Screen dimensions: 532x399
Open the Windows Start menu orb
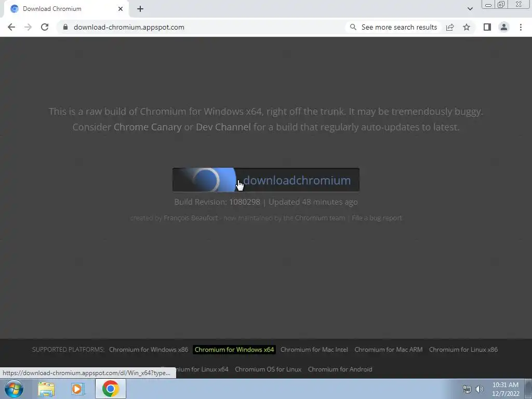[14, 389]
